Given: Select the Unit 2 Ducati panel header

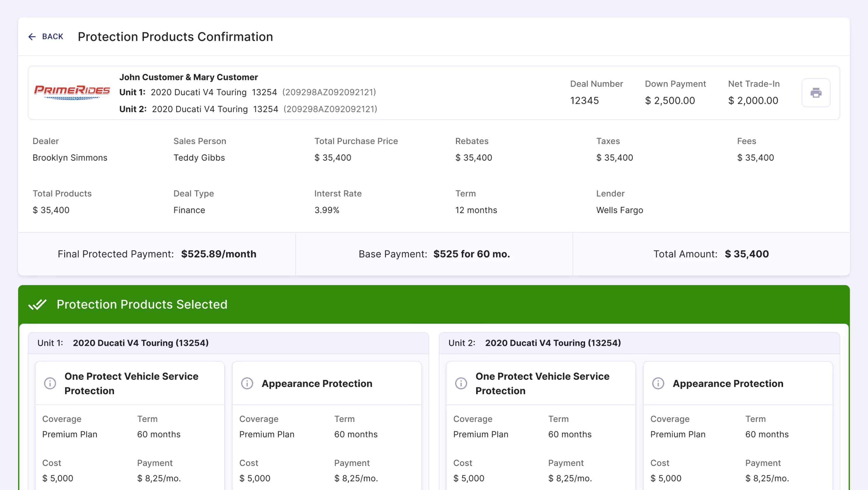Looking at the screenshot, I should pos(553,343).
